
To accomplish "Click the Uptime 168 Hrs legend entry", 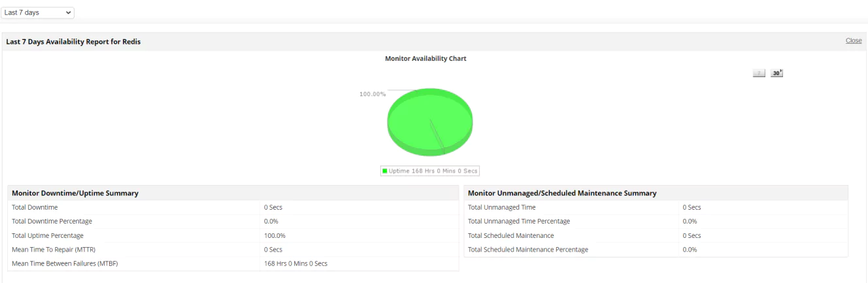I will tap(430, 171).
